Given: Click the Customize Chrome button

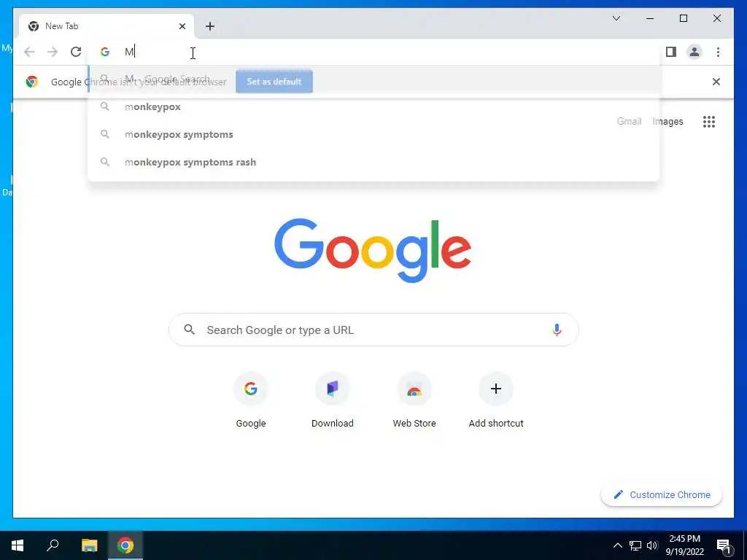Looking at the screenshot, I should coord(662,495).
